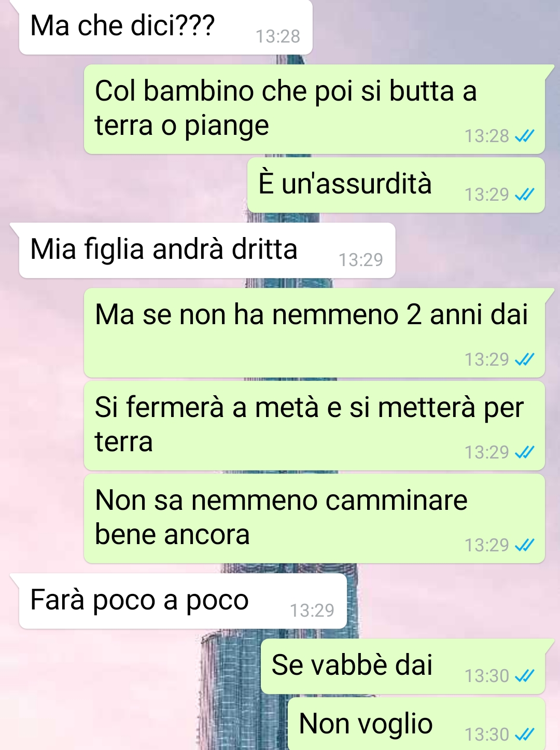Viewport: 560px width, 750px height.
Task: Select the "Non voglio" message bubble
Action: click(x=416, y=724)
